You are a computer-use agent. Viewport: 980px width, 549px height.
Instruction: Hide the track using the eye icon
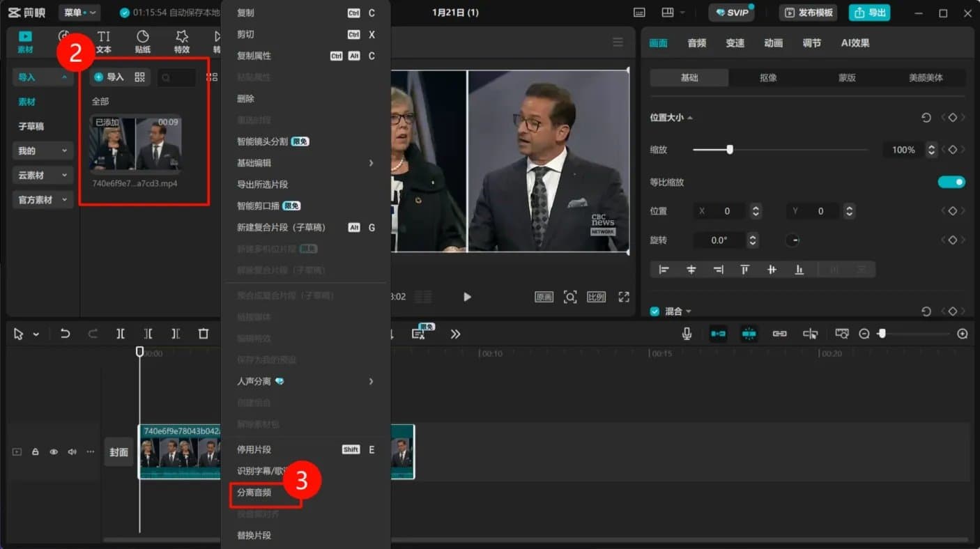[54, 452]
